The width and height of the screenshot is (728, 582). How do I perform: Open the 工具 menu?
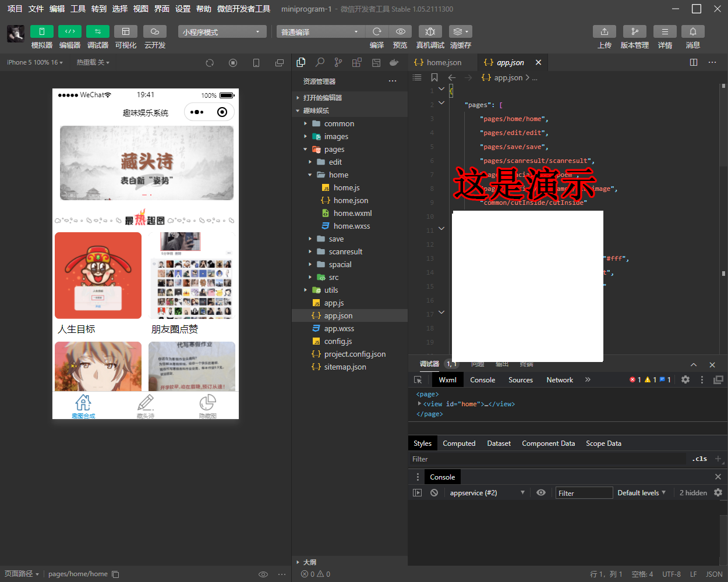(78, 9)
